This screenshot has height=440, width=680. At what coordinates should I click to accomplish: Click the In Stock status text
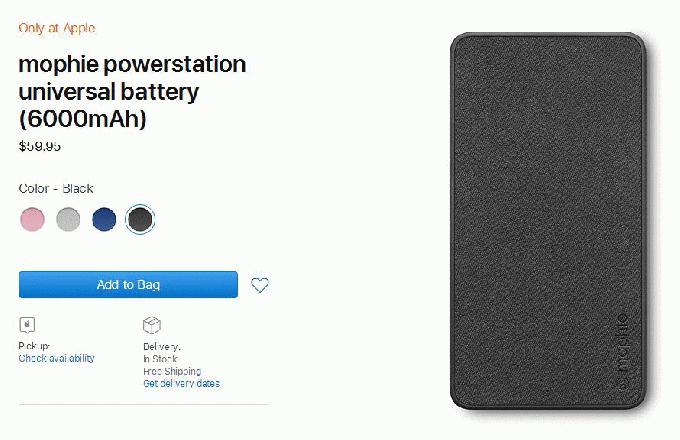pyautogui.click(x=160, y=359)
